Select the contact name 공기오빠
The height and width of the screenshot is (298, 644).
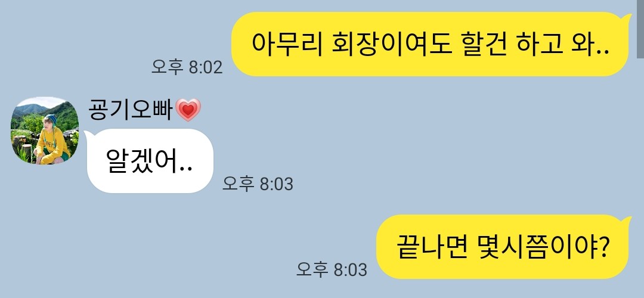pos(130,110)
